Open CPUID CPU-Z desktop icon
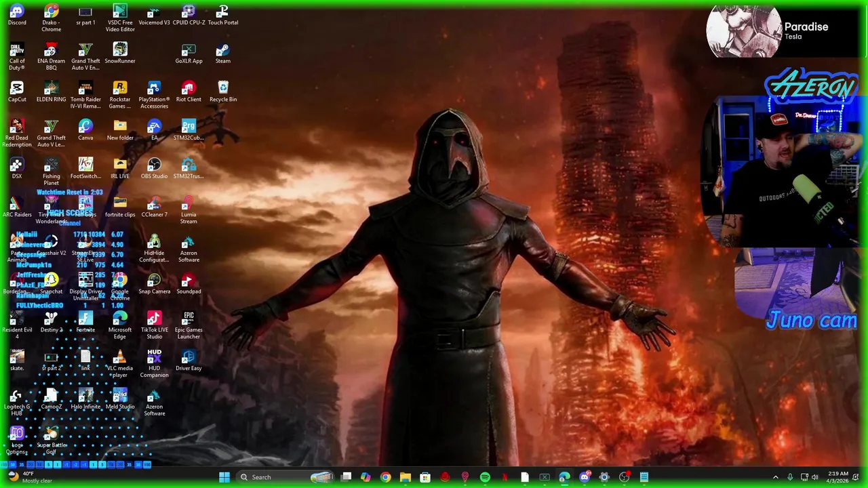868x488 pixels. coord(189,15)
